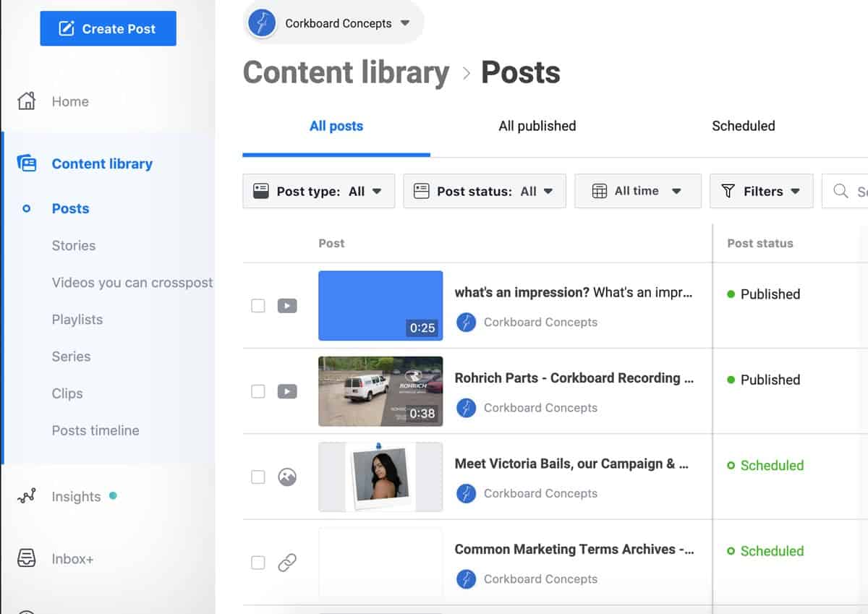Expand the Post status filter dropdown

pyautogui.click(x=484, y=191)
